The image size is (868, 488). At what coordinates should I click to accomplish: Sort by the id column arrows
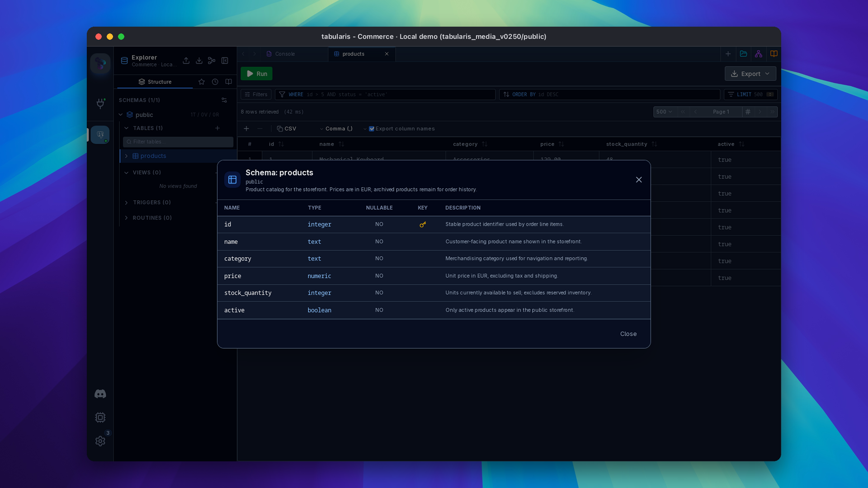click(x=281, y=144)
